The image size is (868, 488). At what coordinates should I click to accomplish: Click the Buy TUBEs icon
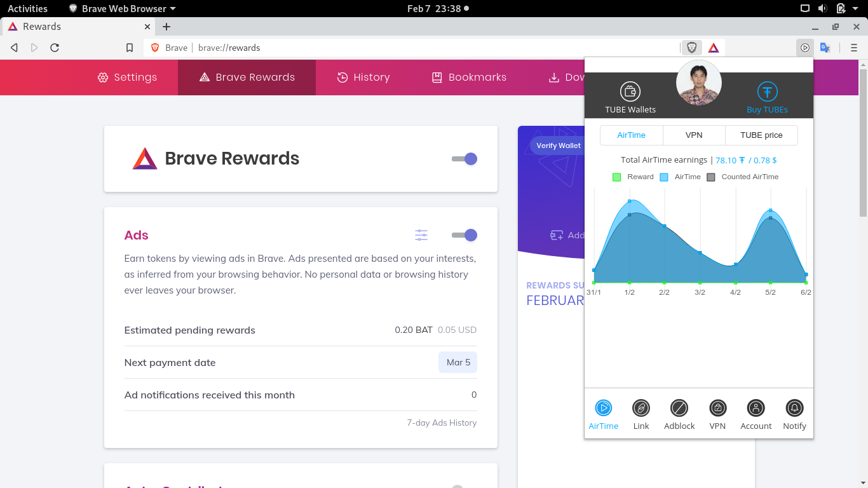click(767, 91)
